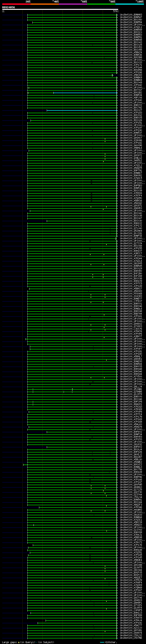Click hit UniRef100_Q8H8P1
This screenshot has width=146, height=644.
point(131,603)
